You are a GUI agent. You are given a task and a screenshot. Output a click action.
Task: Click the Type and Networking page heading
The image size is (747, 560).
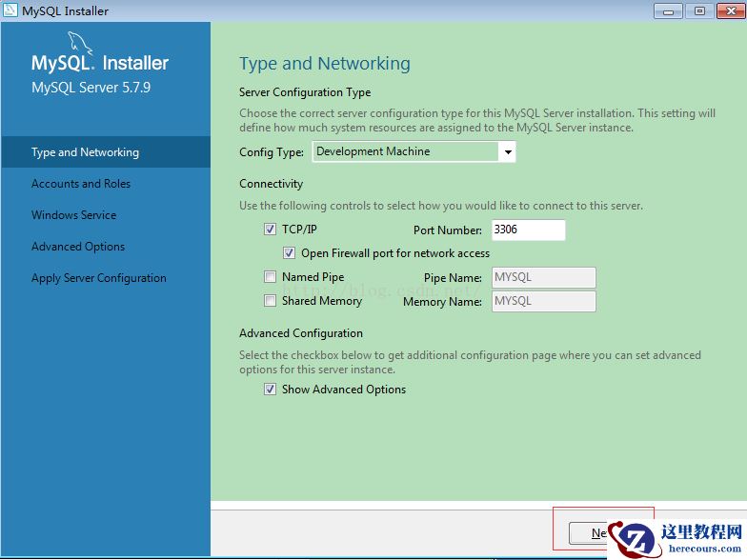[324, 63]
